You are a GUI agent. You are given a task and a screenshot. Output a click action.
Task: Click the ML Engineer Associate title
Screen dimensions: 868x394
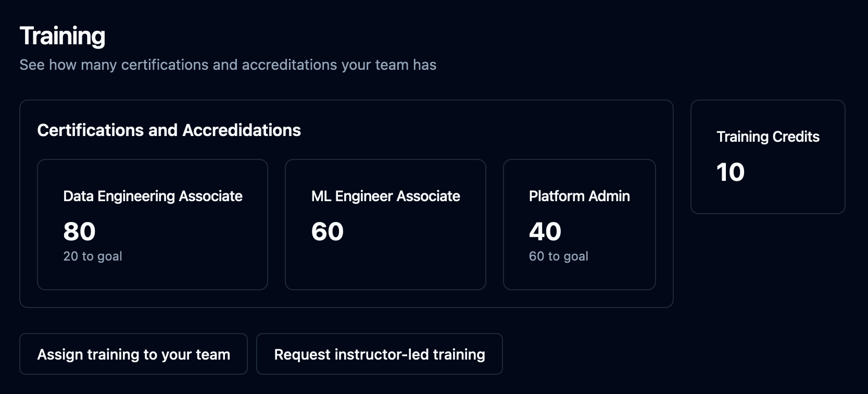click(386, 196)
